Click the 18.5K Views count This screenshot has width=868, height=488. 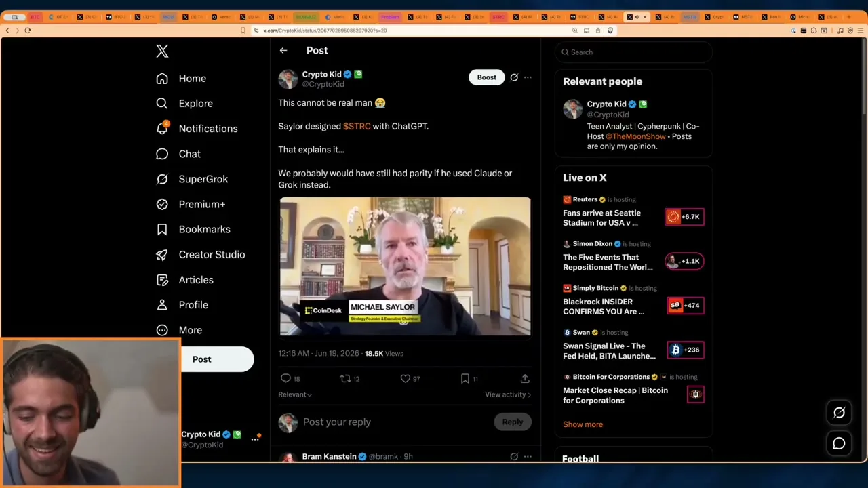(x=384, y=354)
